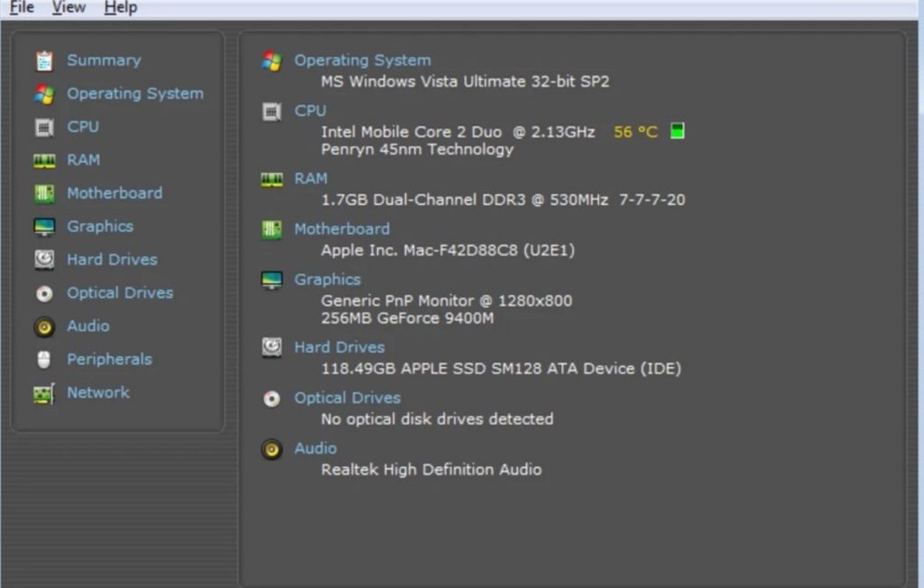Click the Windows logo beside Operating System heading
924x588 pixels.
tap(272, 60)
